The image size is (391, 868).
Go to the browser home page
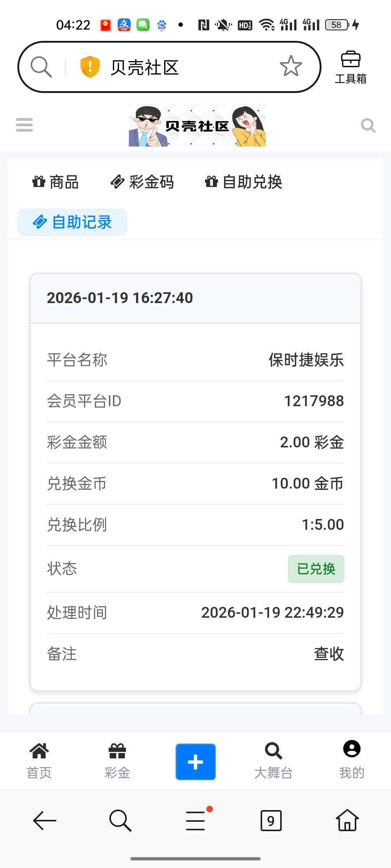click(x=347, y=821)
